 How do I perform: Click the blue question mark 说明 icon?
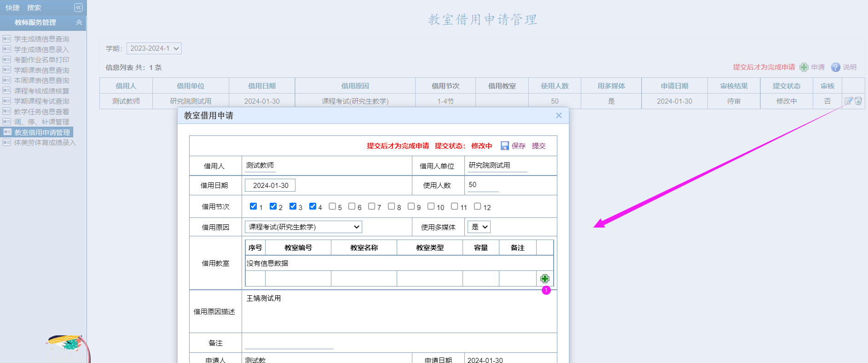pyautogui.click(x=835, y=67)
